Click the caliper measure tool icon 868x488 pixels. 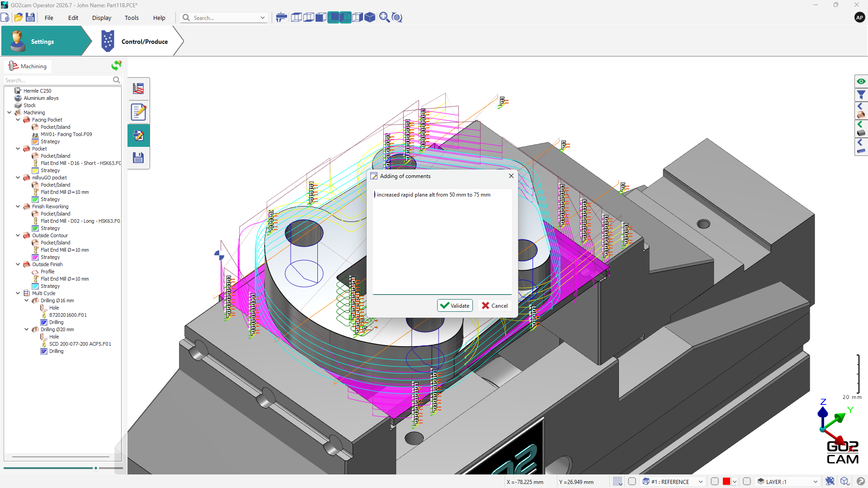click(x=281, y=18)
